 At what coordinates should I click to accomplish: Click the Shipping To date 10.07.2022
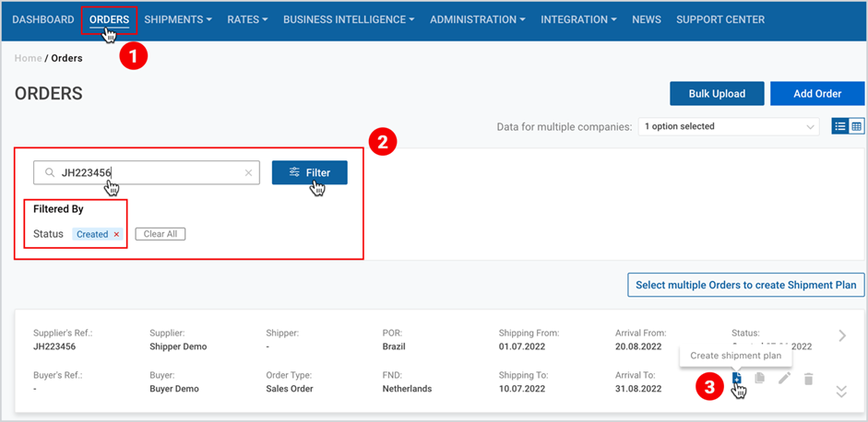click(522, 388)
